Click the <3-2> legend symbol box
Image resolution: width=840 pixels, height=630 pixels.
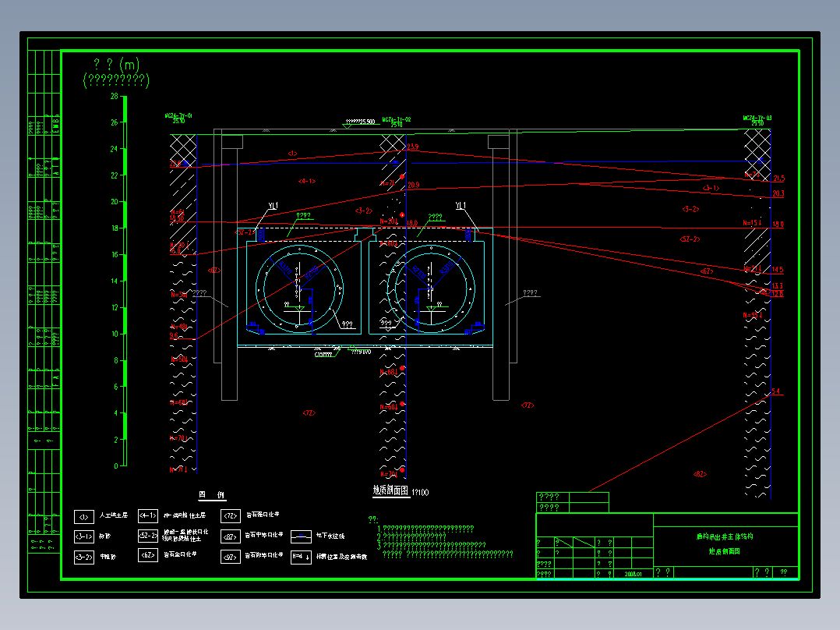pos(84,557)
